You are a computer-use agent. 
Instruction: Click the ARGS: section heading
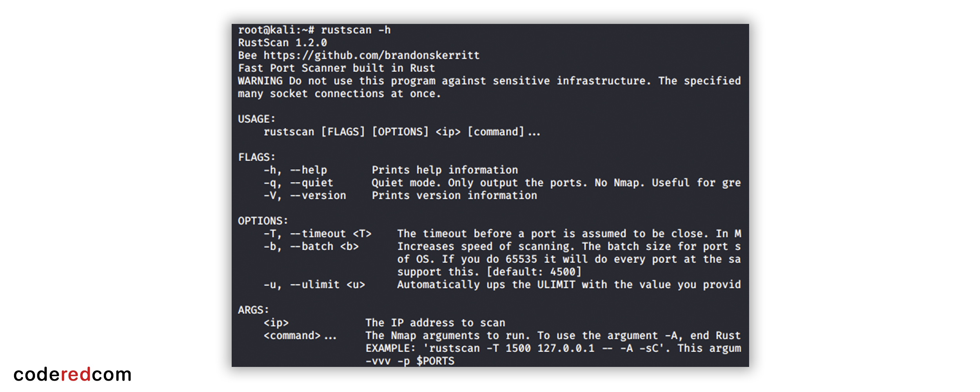[253, 310]
